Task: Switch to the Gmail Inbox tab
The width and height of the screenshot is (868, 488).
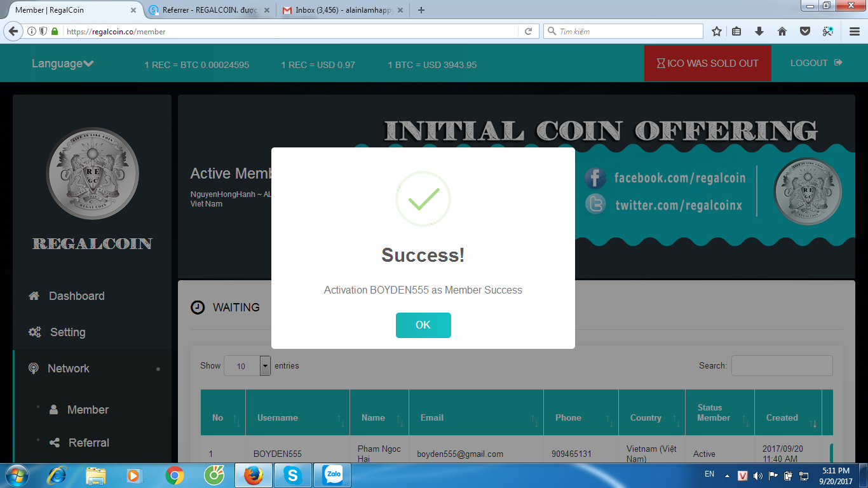Action: [342, 10]
